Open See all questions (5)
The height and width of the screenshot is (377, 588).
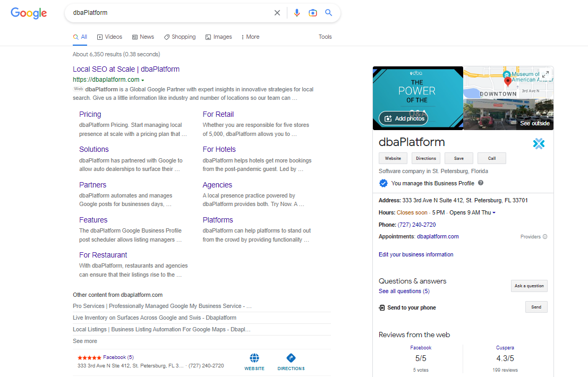tap(404, 291)
